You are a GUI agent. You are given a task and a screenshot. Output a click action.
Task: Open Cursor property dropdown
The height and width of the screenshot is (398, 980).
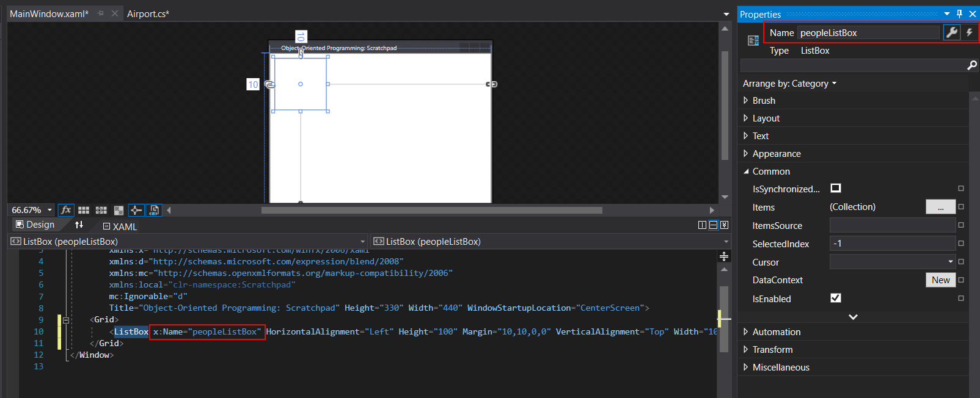[950, 262]
